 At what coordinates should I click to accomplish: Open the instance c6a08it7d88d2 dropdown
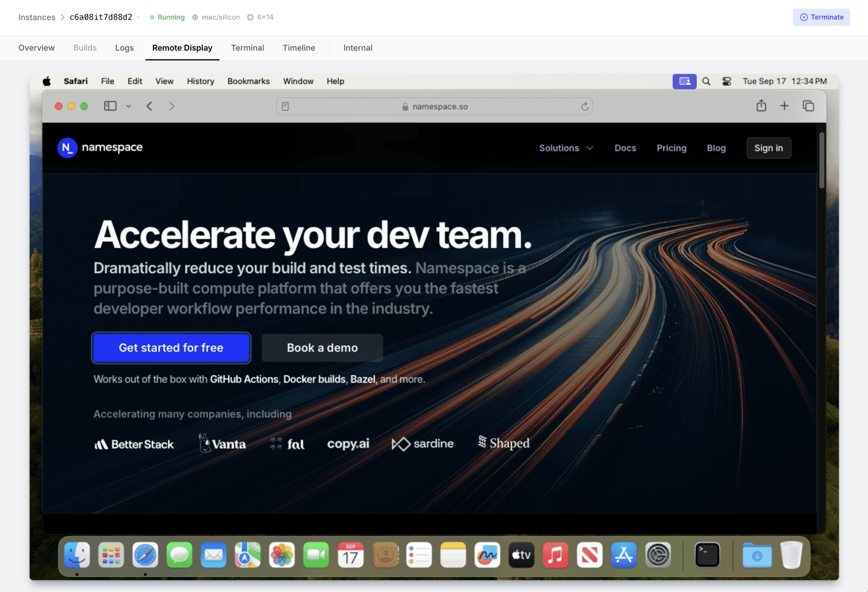coord(140,17)
